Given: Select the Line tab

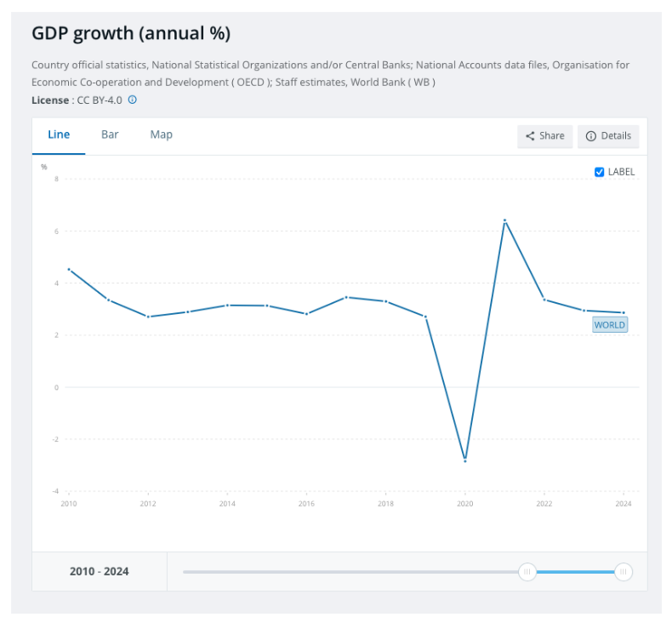Looking at the screenshot, I should (x=59, y=134).
